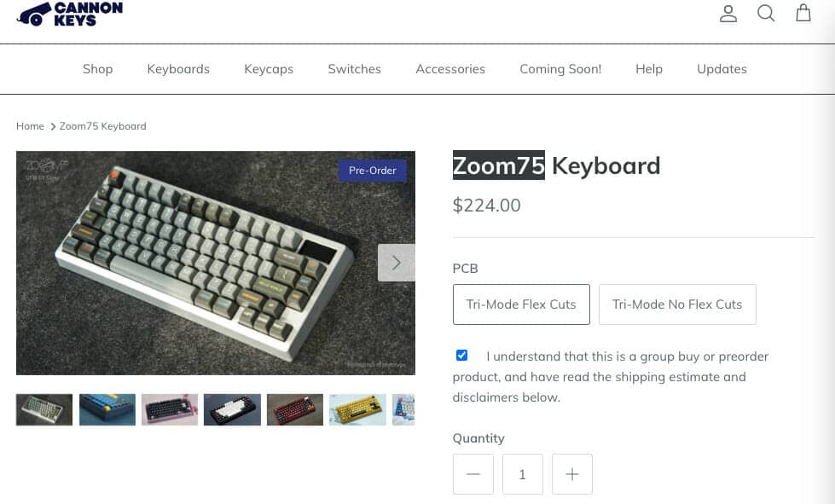Open the account profile icon

(728, 14)
